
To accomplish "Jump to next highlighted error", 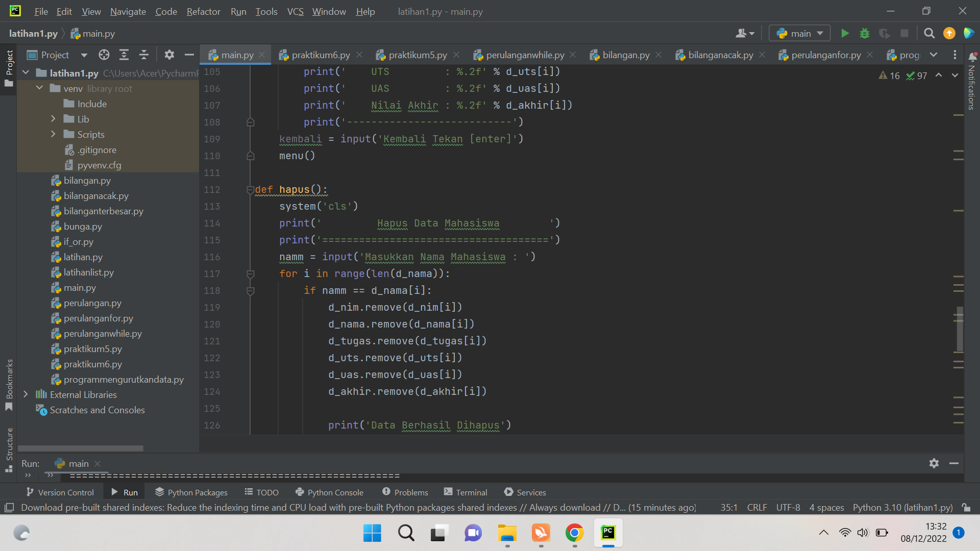I will coord(955,76).
